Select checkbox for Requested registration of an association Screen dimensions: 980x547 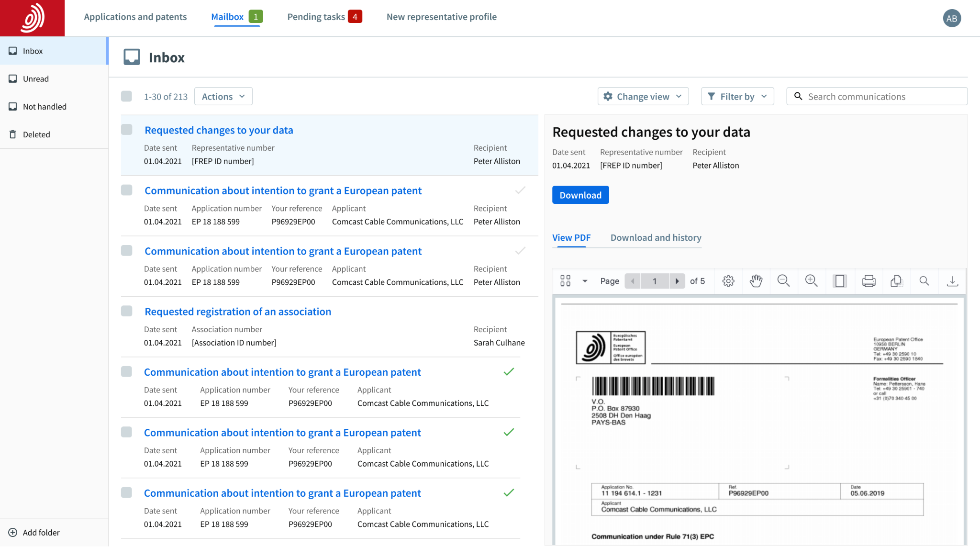[126, 311]
